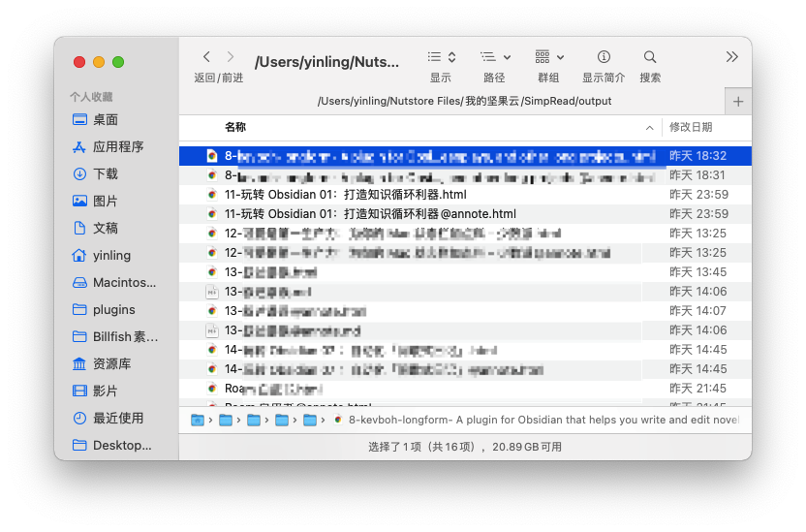Select the selected file dated 昨天 18:32
This screenshot has width=806, height=532.
pyautogui.click(x=465, y=156)
